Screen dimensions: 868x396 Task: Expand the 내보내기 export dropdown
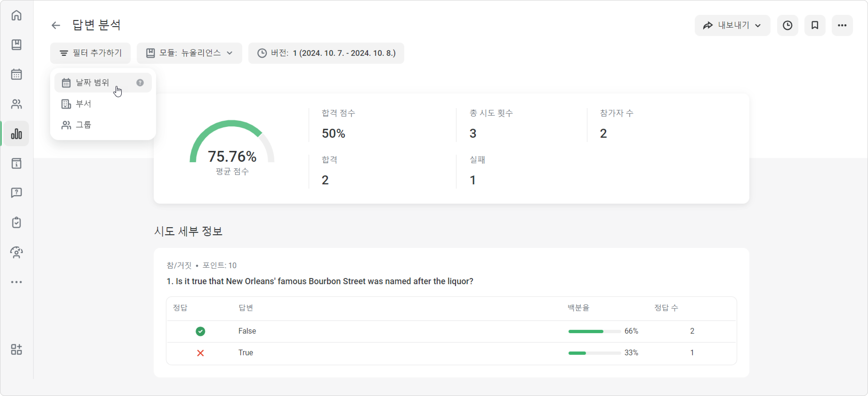(x=732, y=25)
